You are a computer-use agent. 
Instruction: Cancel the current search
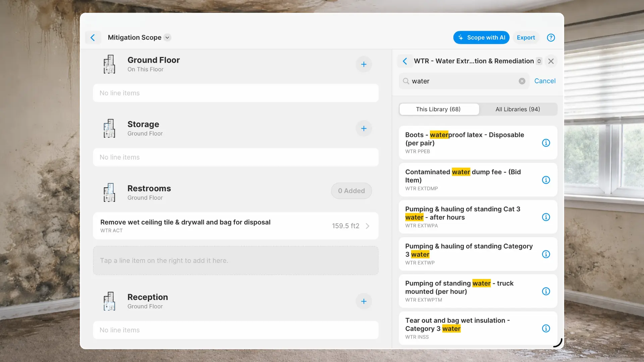tap(545, 81)
